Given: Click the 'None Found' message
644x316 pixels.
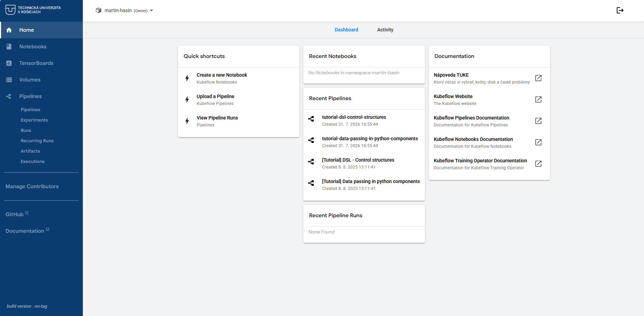Looking at the screenshot, I should pyautogui.click(x=321, y=232).
